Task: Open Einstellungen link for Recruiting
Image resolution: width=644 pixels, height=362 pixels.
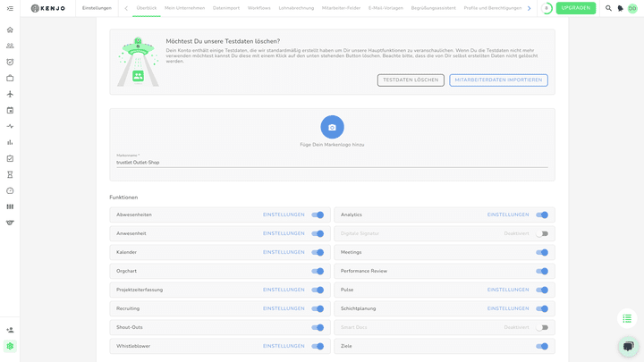Action: (284, 308)
